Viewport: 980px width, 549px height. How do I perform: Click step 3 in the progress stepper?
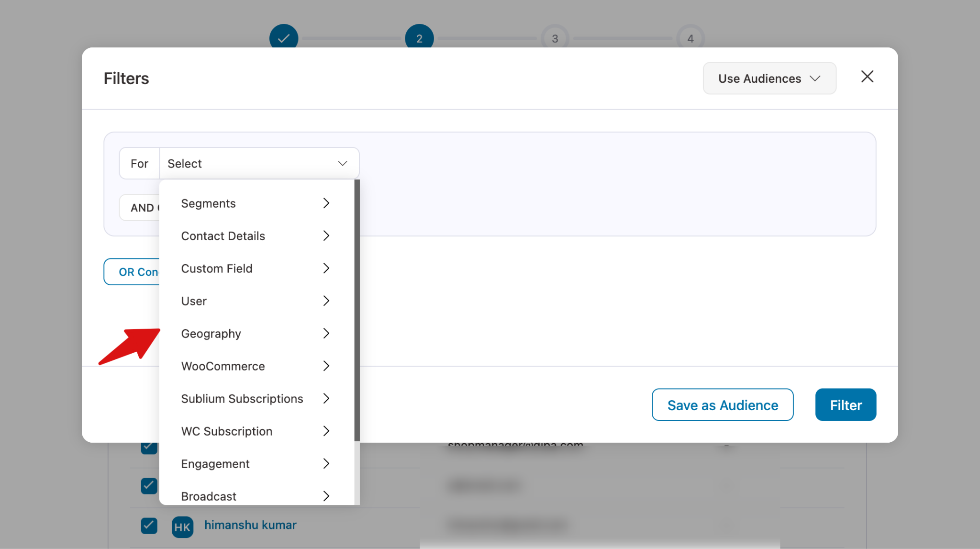(x=555, y=37)
